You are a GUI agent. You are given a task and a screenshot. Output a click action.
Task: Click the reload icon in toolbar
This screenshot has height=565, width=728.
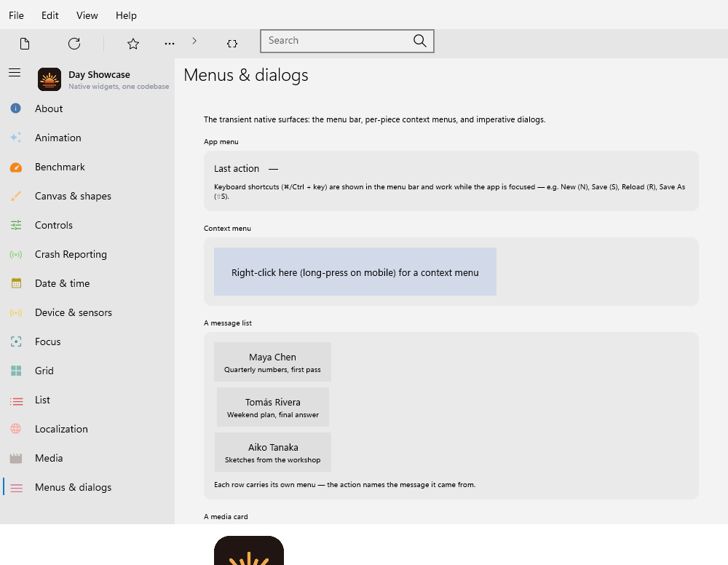pos(74,44)
